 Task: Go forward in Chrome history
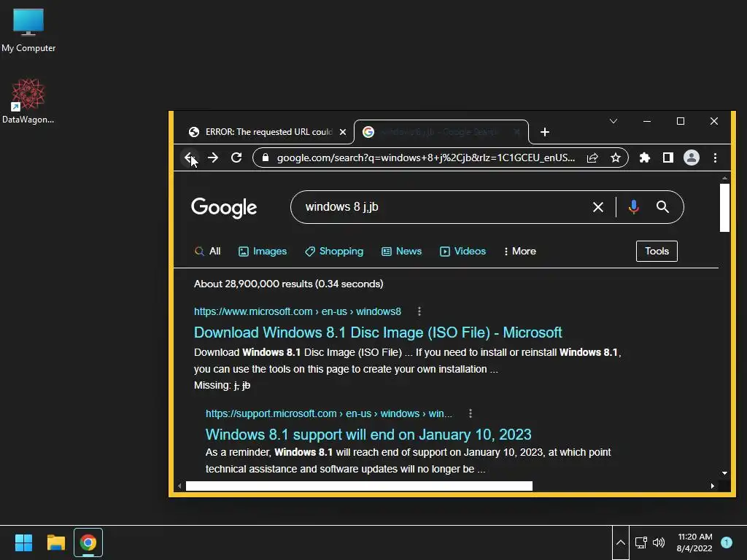(x=213, y=157)
